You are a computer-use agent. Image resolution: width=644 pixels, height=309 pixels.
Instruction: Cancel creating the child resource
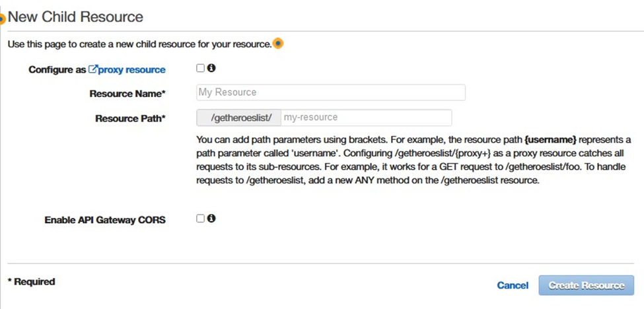(x=513, y=285)
